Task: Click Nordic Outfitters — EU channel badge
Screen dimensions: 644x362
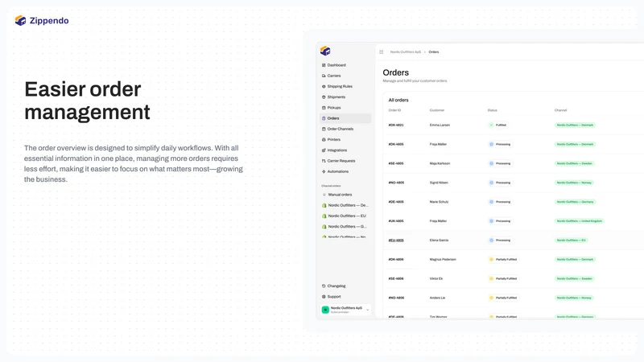Action: (x=571, y=241)
